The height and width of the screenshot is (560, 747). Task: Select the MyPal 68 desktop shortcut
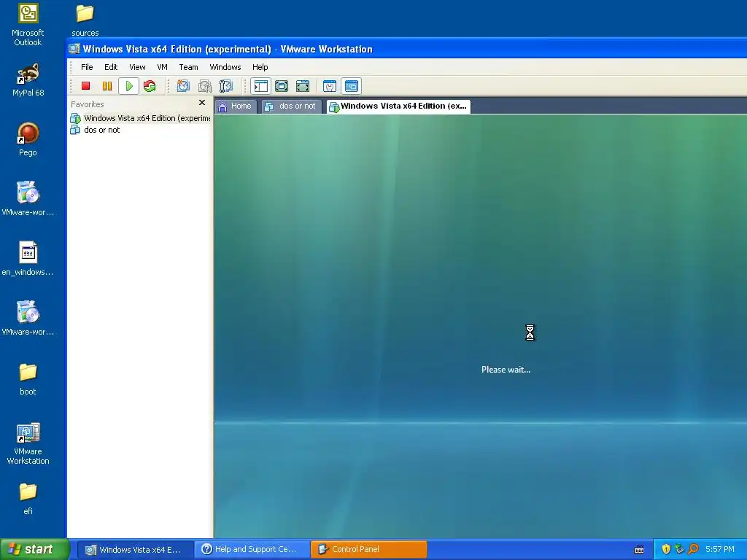28,80
